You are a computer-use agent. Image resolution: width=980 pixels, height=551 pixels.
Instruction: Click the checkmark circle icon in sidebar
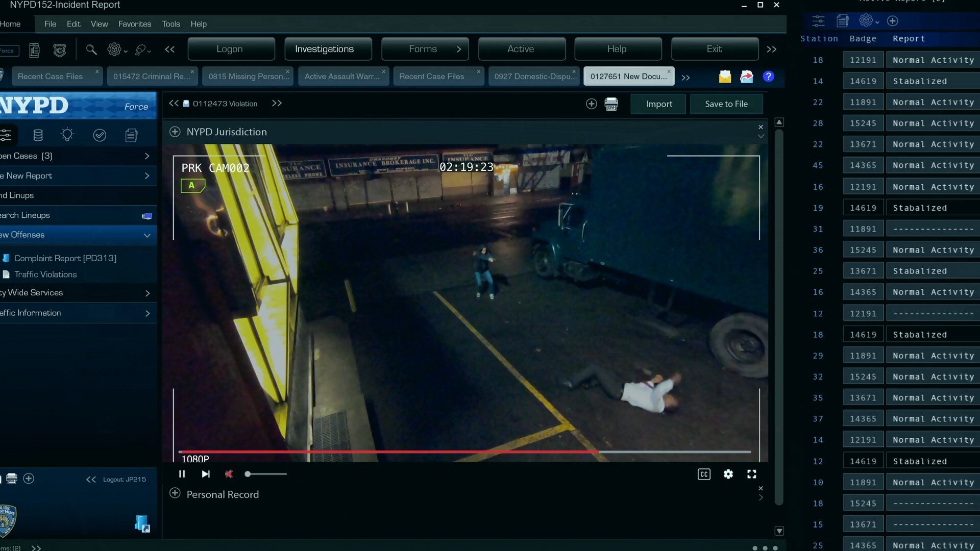click(100, 135)
